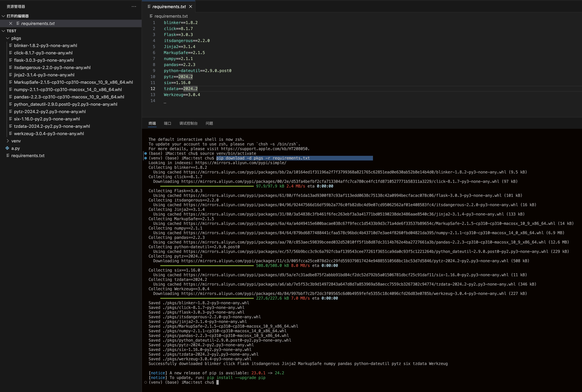Click the Python file icon for a.py
The height and width of the screenshot is (392, 582).
(x=7, y=148)
